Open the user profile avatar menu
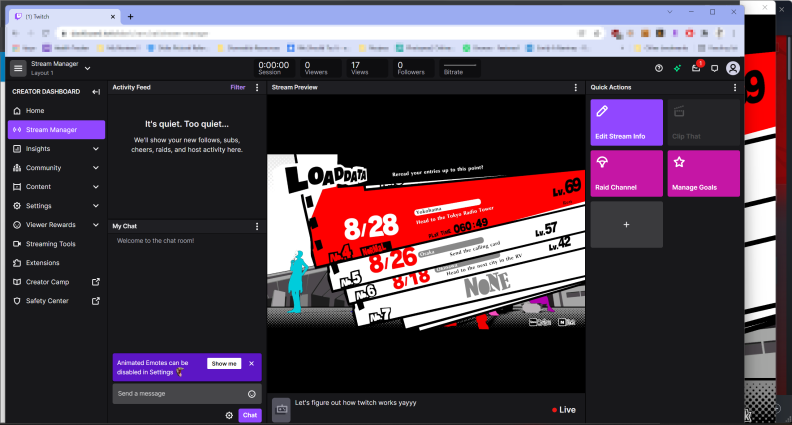 (732, 68)
